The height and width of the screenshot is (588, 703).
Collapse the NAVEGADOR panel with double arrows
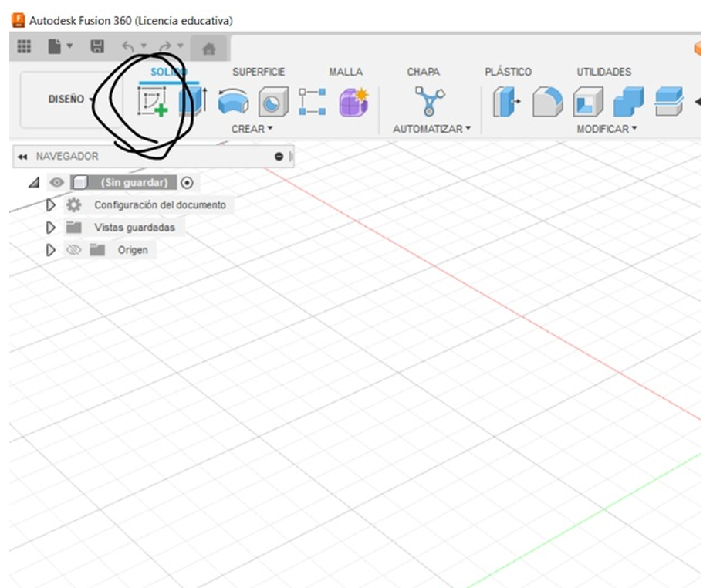(x=22, y=157)
